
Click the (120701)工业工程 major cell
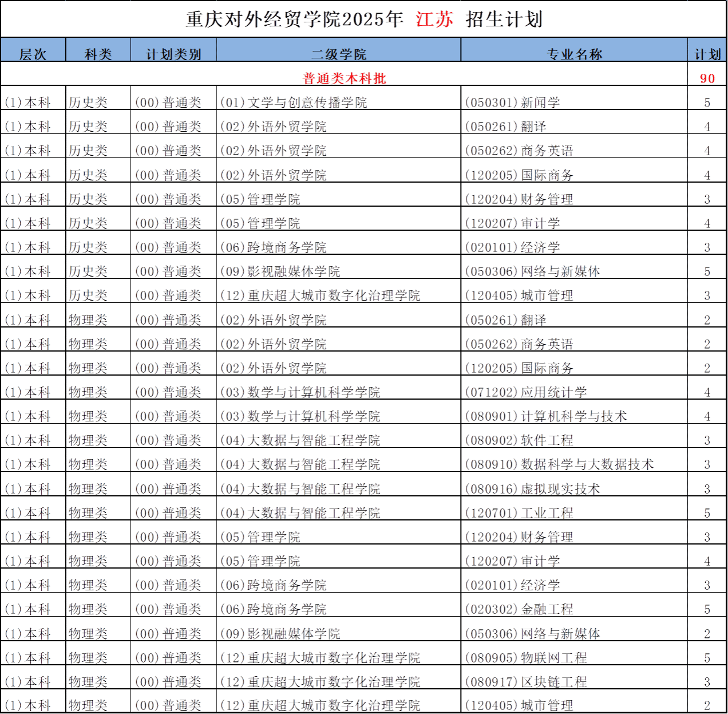point(519,513)
